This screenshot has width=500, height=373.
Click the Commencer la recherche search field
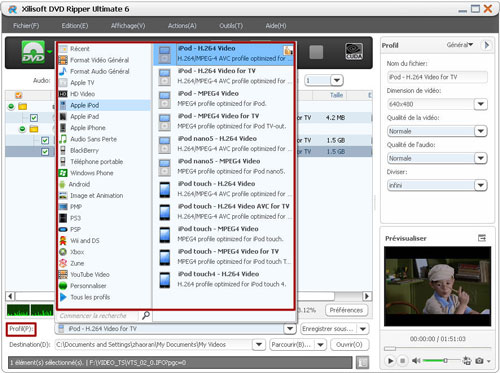point(97,315)
